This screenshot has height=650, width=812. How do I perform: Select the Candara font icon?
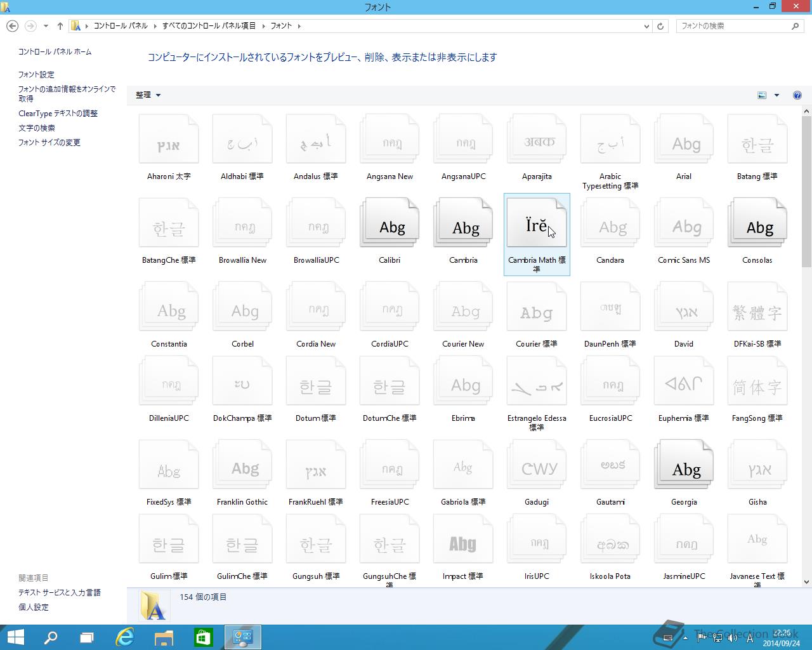(x=610, y=223)
